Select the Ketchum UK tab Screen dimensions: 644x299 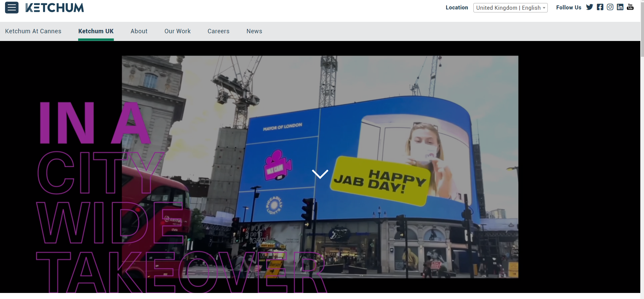click(x=96, y=31)
